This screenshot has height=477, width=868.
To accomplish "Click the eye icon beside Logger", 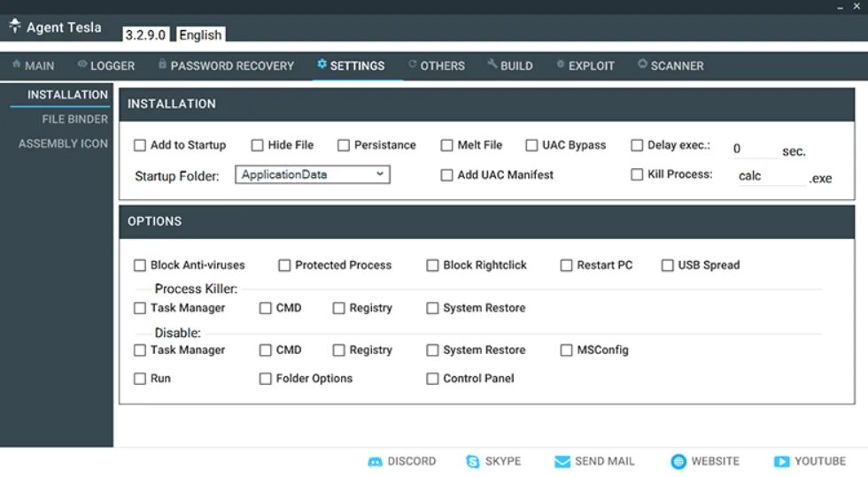I will pyautogui.click(x=82, y=65).
